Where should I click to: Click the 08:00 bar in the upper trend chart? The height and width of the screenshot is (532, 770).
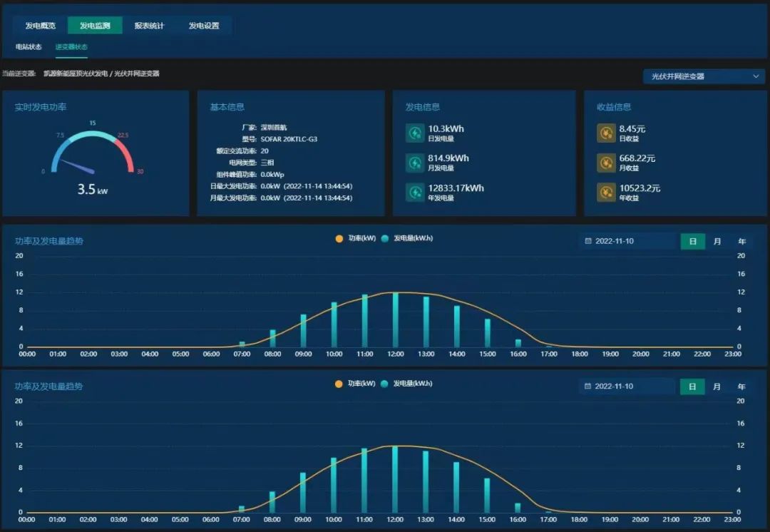click(x=272, y=339)
